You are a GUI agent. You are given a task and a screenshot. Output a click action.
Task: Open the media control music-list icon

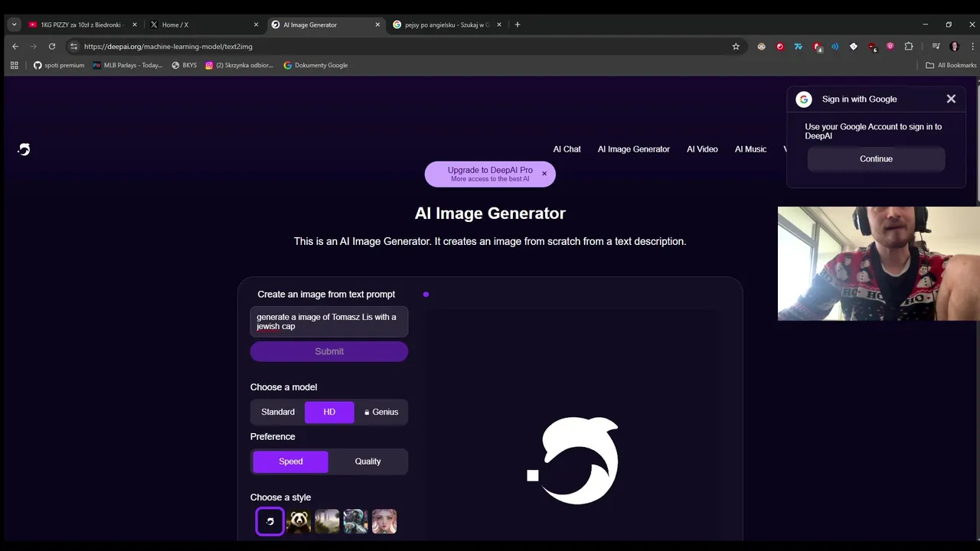(x=936, y=46)
